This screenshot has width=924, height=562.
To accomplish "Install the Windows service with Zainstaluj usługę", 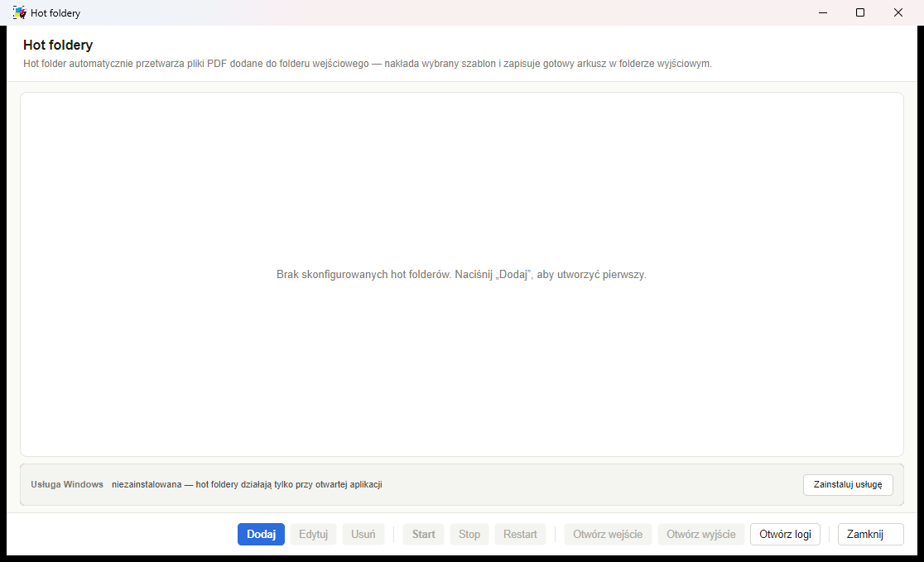I will click(848, 484).
